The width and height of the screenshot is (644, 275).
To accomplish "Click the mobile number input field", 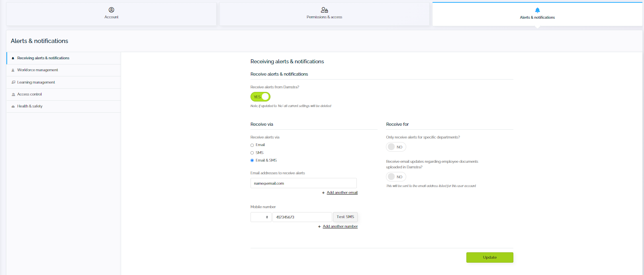I will (x=302, y=217).
